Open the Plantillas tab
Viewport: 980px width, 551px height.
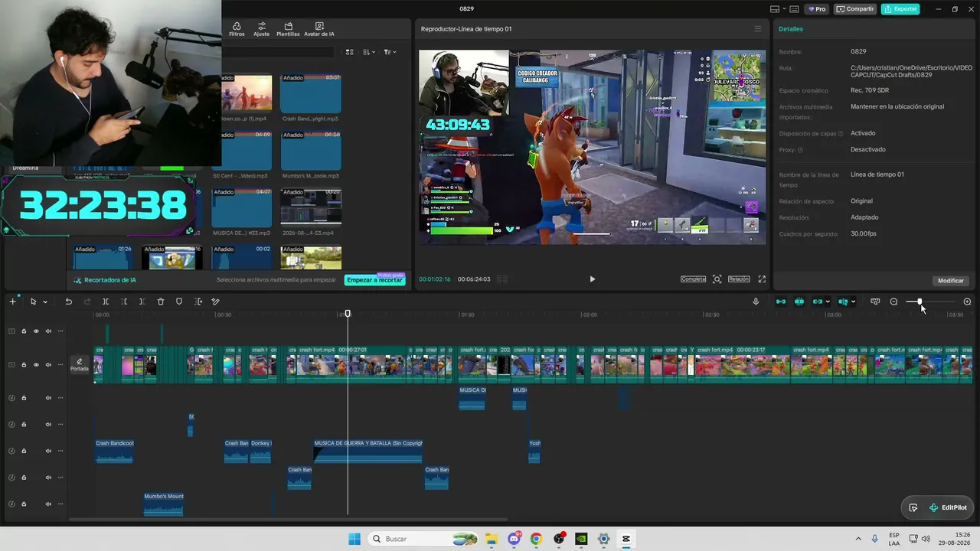(288, 29)
